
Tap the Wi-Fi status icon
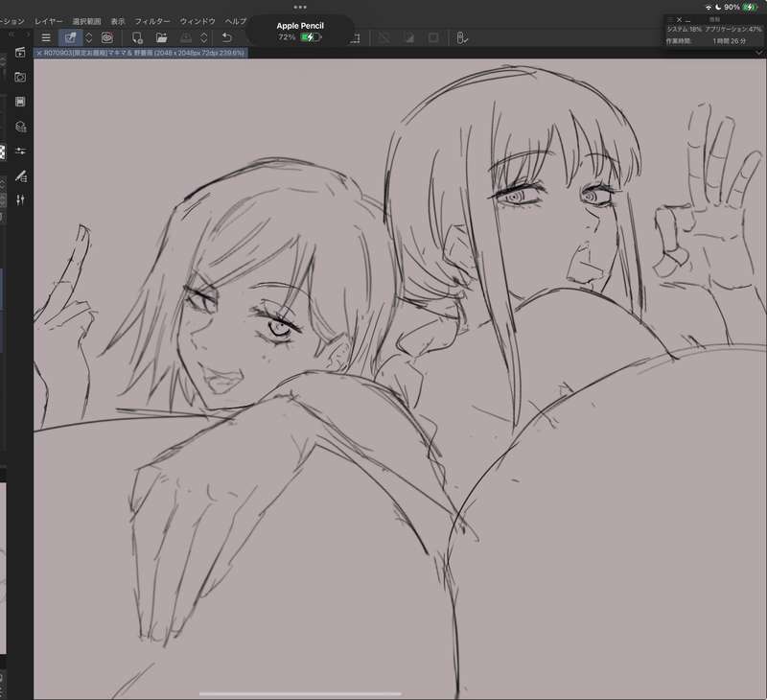[x=709, y=8]
